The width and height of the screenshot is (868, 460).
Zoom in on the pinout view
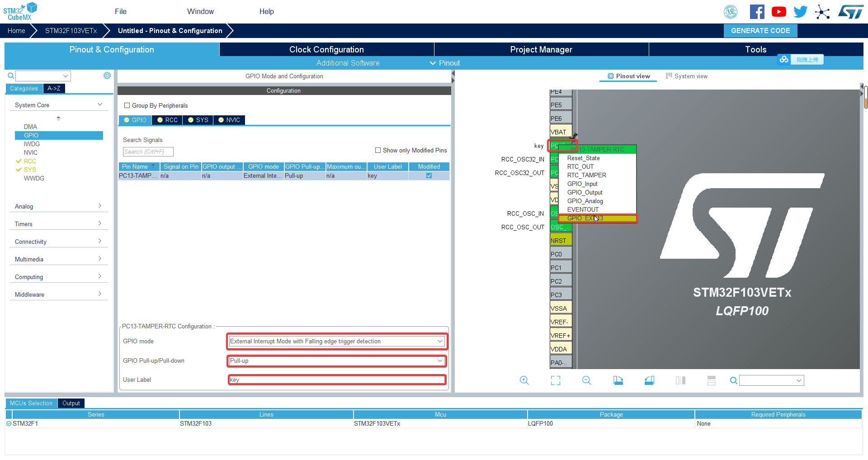[x=524, y=380]
